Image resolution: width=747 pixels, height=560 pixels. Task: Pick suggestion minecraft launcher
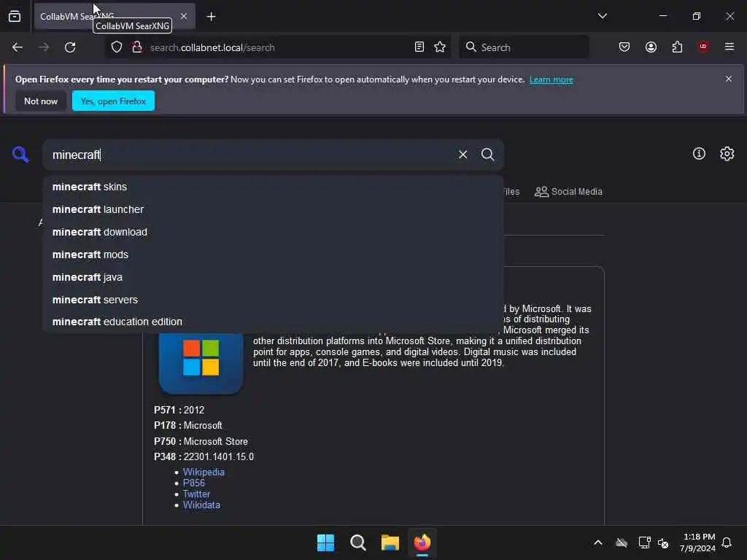(274, 209)
